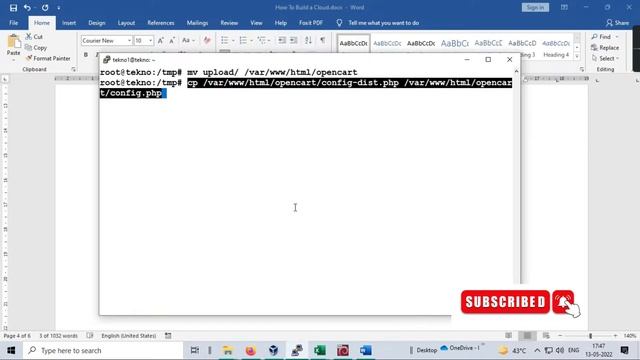This screenshot has width=640, height=360.
Task: Open the font size dropdown
Action: 150,41
